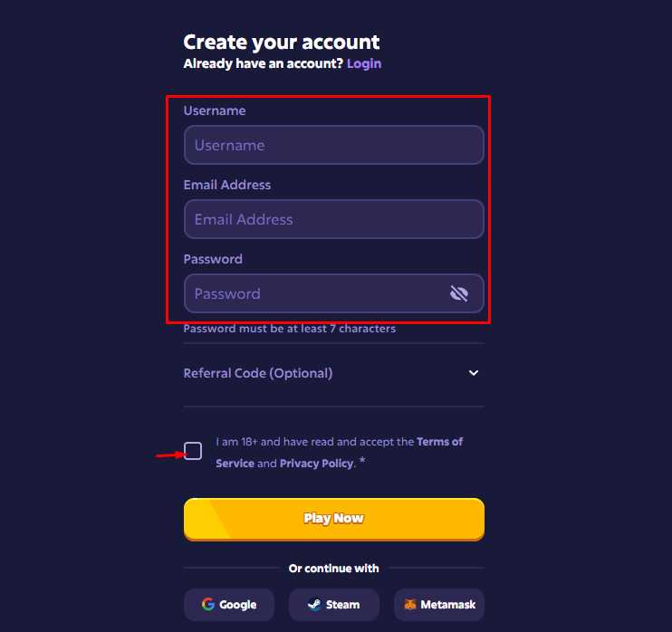
Task: Click the Metamask fox icon
Action: tap(410, 605)
